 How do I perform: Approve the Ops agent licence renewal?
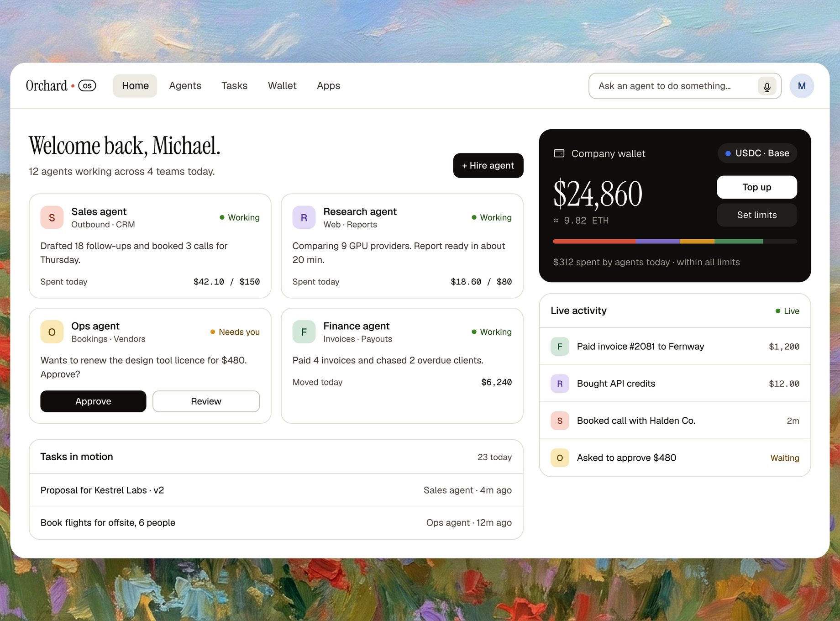coord(93,401)
